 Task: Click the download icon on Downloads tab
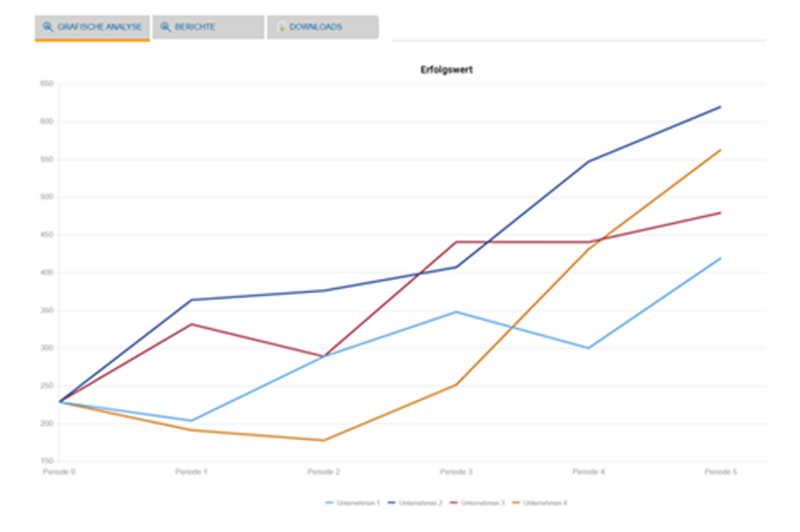pos(281,27)
